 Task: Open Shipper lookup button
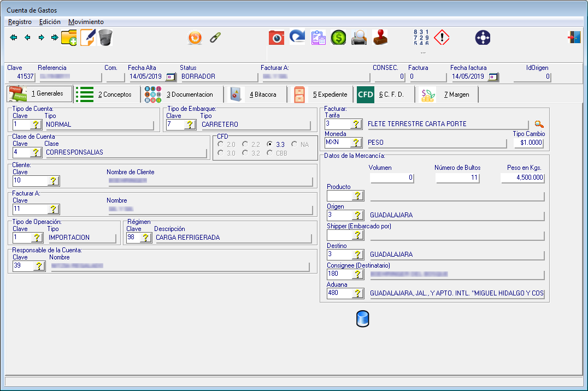pyautogui.click(x=358, y=235)
